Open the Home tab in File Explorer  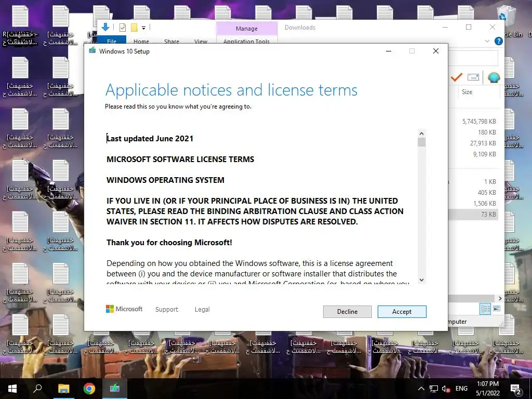point(141,41)
